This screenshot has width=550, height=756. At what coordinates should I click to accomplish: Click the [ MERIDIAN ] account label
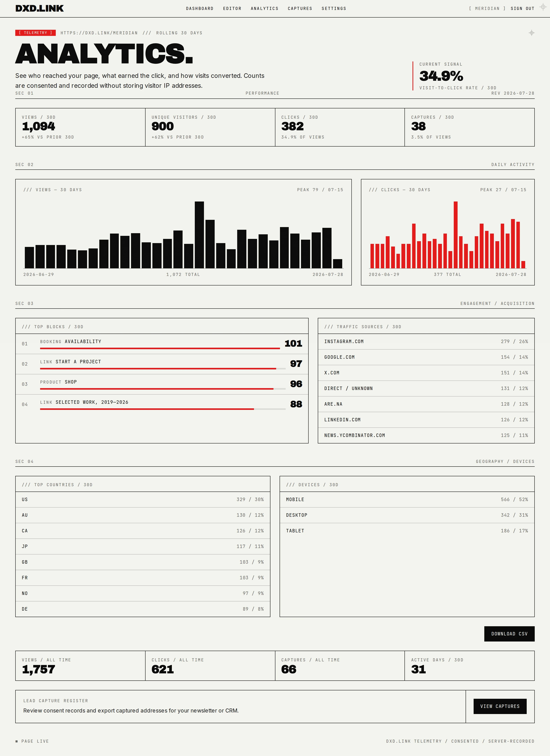click(487, 9)
